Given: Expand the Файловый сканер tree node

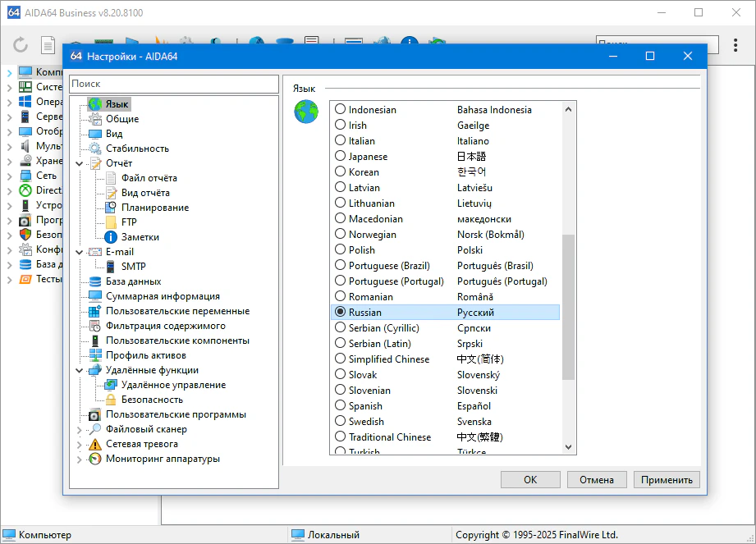Looking at the screenshot, I should tap(80, 429).
